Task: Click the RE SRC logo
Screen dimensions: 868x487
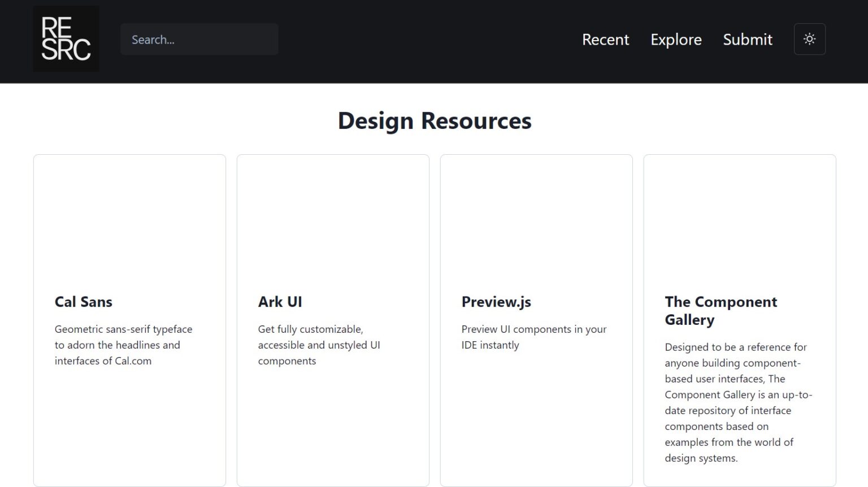Action: tap(66, 38)
